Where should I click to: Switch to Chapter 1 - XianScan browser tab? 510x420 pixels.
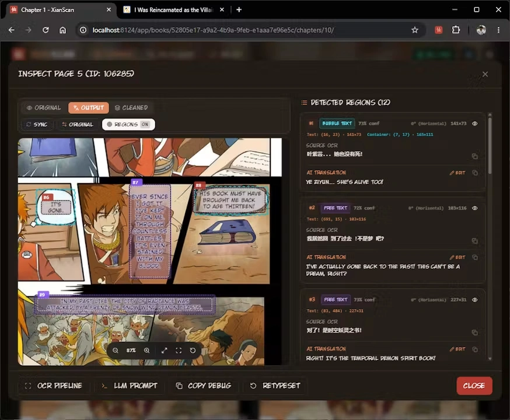click(60, 10)
